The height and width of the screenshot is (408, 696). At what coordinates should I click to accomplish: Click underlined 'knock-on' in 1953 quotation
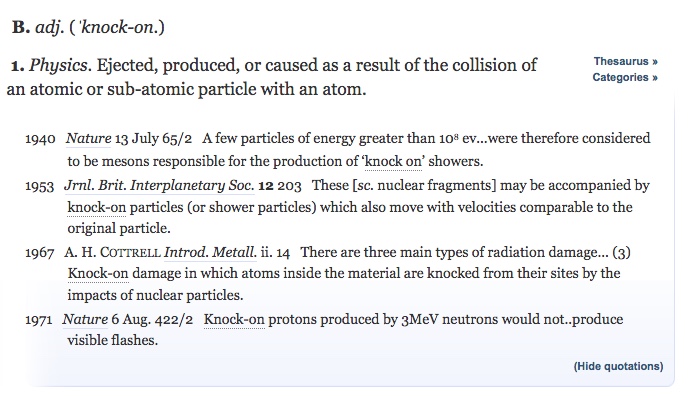pyautogui.click(x=96, y=207)
